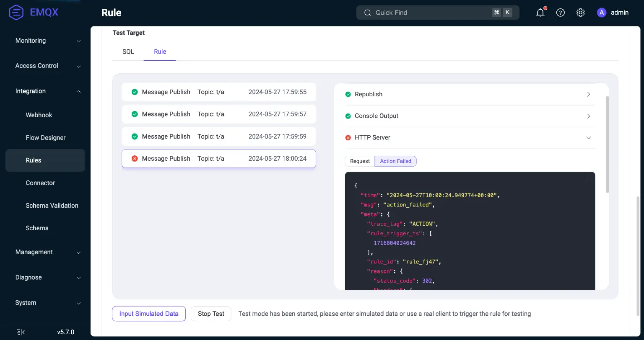Open the settings gear icon
This screenshot has width=644, height=340.
point(580,12)
